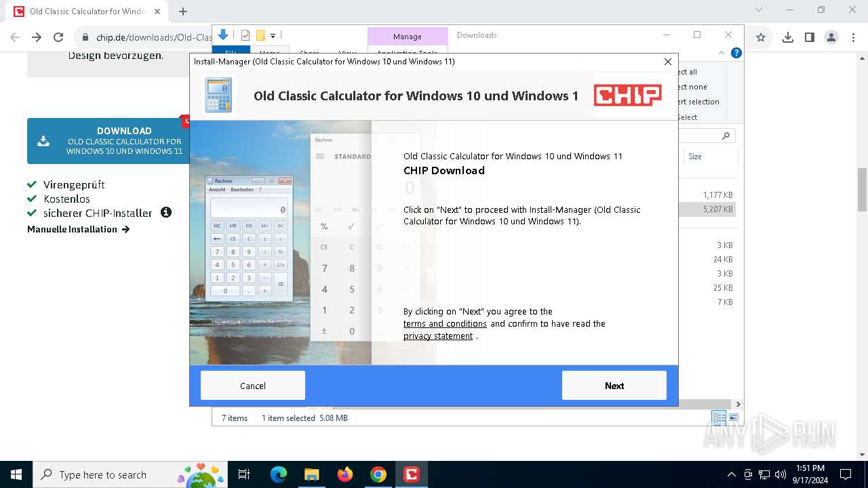
Task: Click the CHIP logo in installer header
Action: click(x=628, y=96)
